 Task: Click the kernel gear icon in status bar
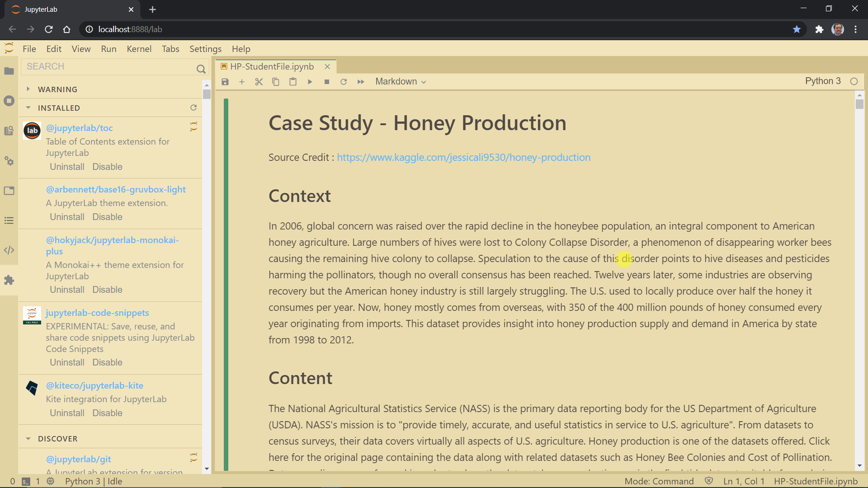tap(51, 481)
